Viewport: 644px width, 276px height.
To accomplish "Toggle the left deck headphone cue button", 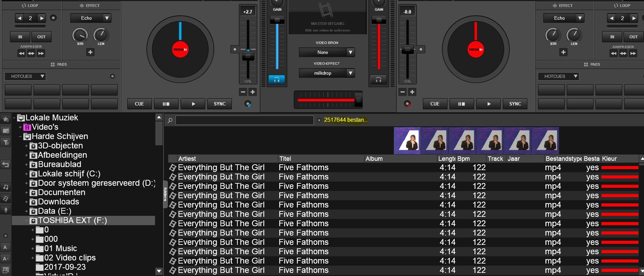I will (x=277, y=80).
